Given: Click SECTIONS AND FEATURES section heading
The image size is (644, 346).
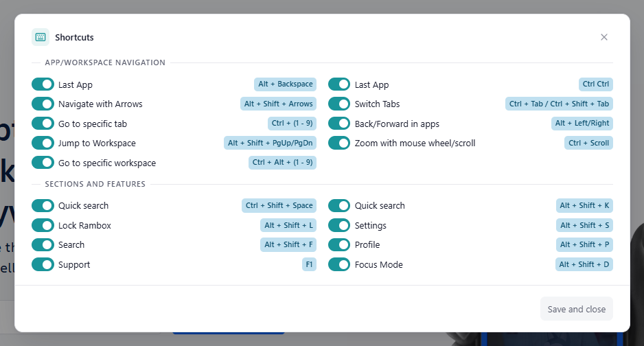Looking at the screenshot, I should click(x=95, y=184).
